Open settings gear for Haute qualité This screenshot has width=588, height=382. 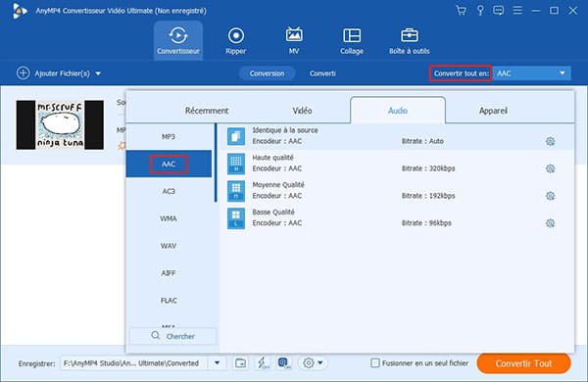click(550, 168)
